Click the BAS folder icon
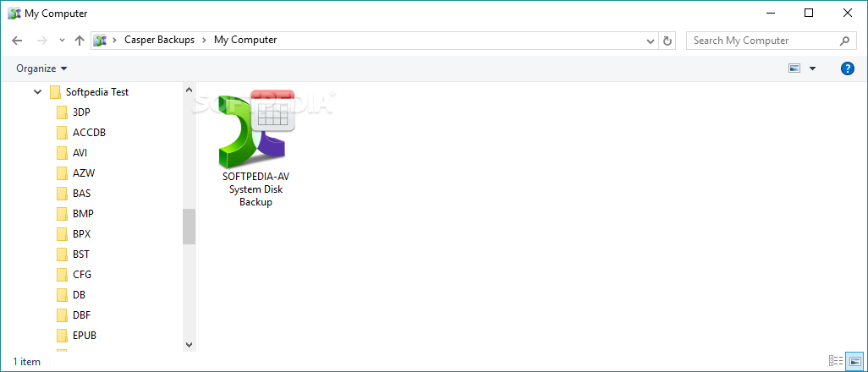The image size is (868, 372). click(62, 194)
